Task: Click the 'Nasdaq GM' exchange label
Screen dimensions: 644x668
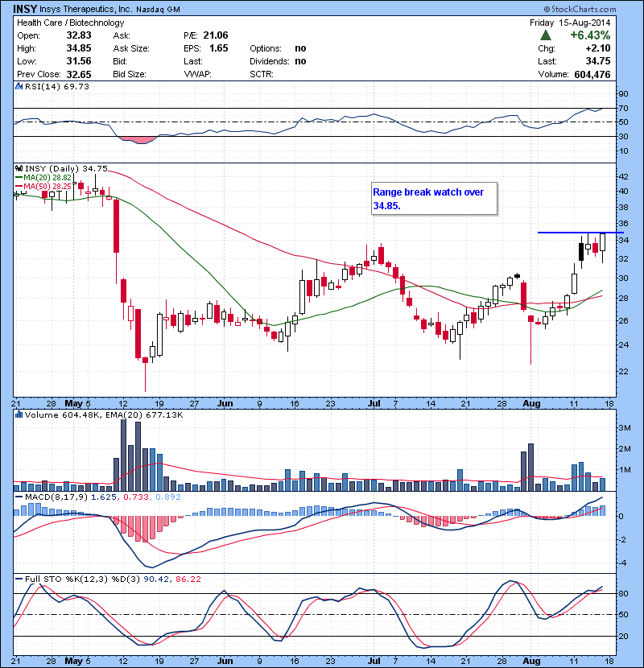Action: (x=158, y=10)
